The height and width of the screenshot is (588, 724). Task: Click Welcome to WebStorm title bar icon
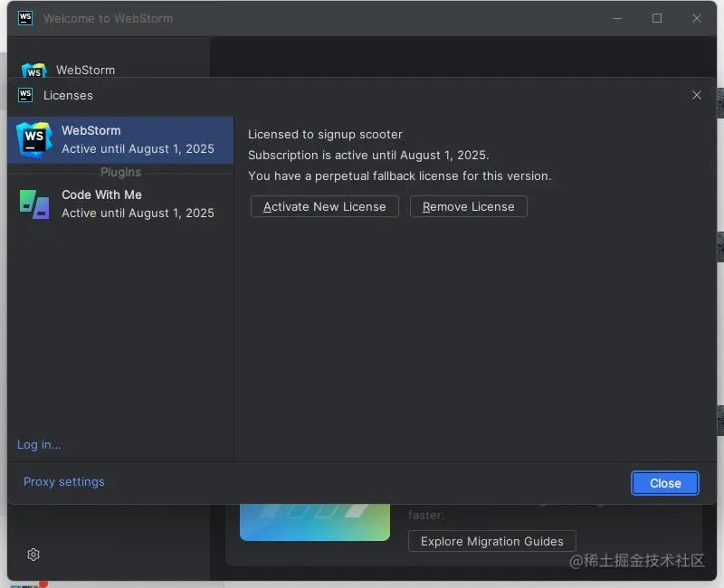tap(25, 18)
